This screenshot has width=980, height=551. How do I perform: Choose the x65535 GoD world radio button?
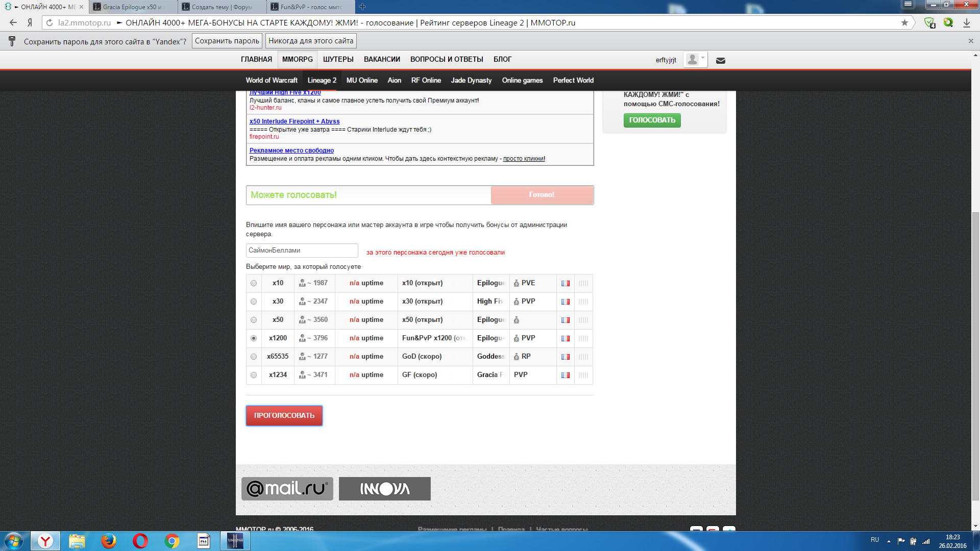254,357
